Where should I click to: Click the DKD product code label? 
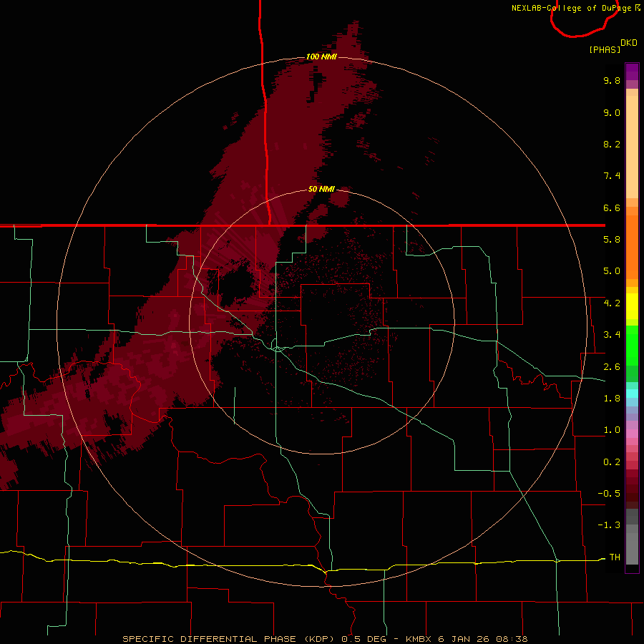tap(629, 43)
